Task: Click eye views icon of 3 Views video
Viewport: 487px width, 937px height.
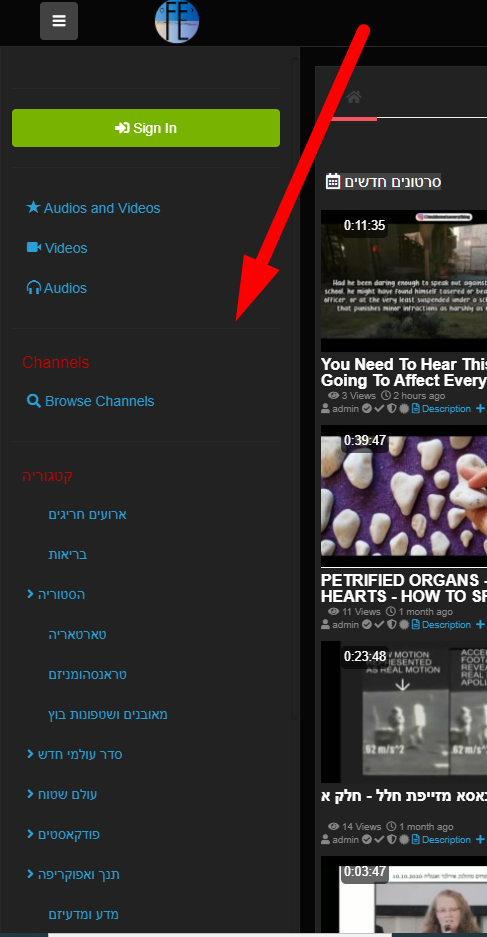Action: (x=333, y=396)
